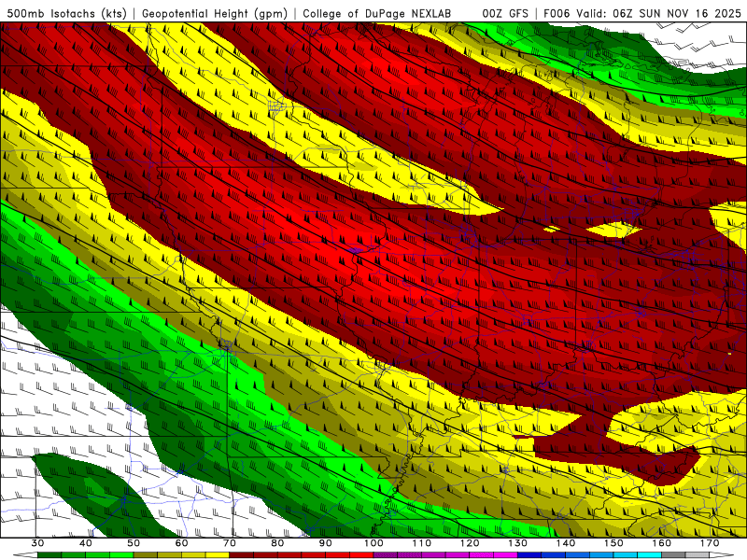Click the '500mb Isotachs (kts)' title text
The width and height of the screenshot is (747, 560).
(67, 13)
